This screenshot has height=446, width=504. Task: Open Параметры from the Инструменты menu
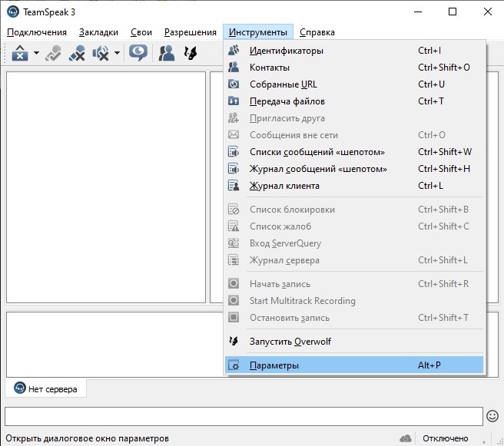point(354,365)
